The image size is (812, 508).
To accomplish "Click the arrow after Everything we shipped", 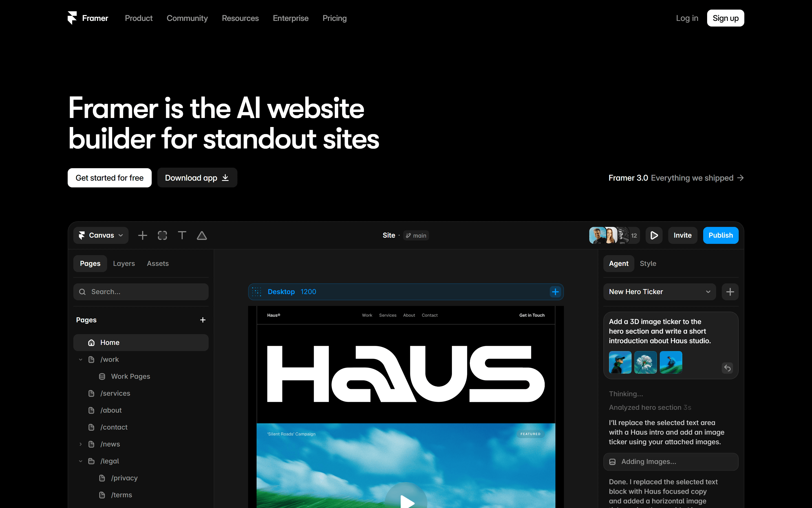I will click(x=741, y=178).
